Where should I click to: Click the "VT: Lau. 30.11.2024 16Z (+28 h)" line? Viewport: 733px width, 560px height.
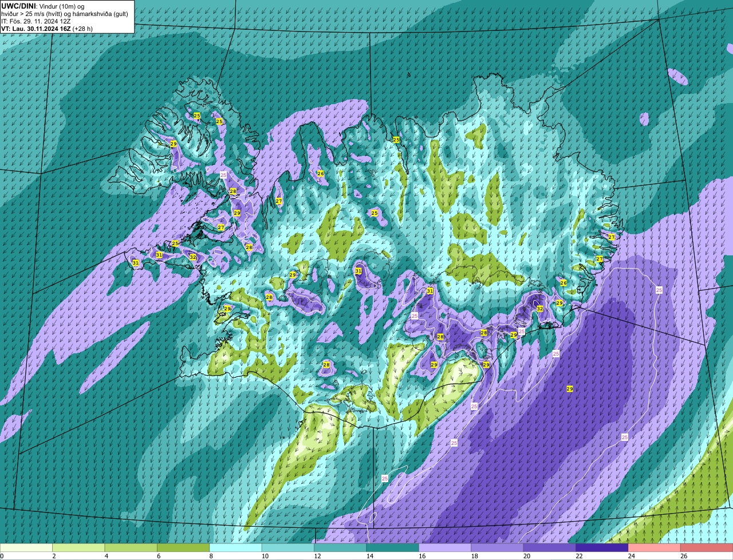(47, 28)
